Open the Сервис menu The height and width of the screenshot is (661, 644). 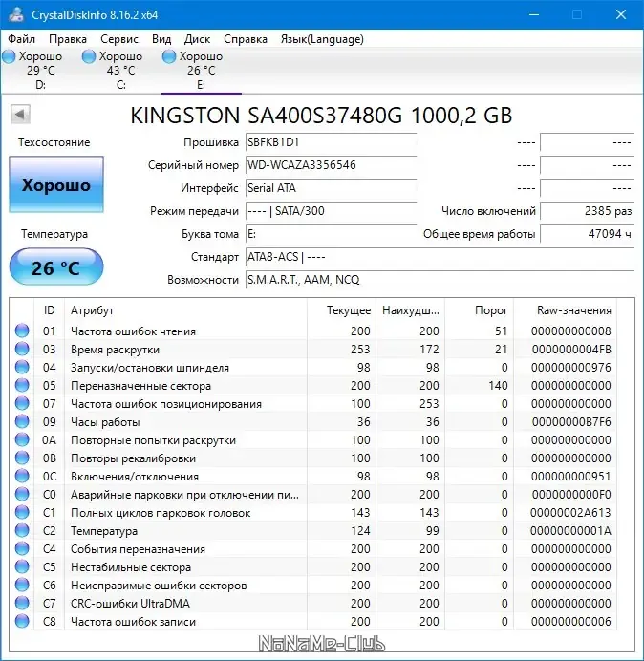119,39
